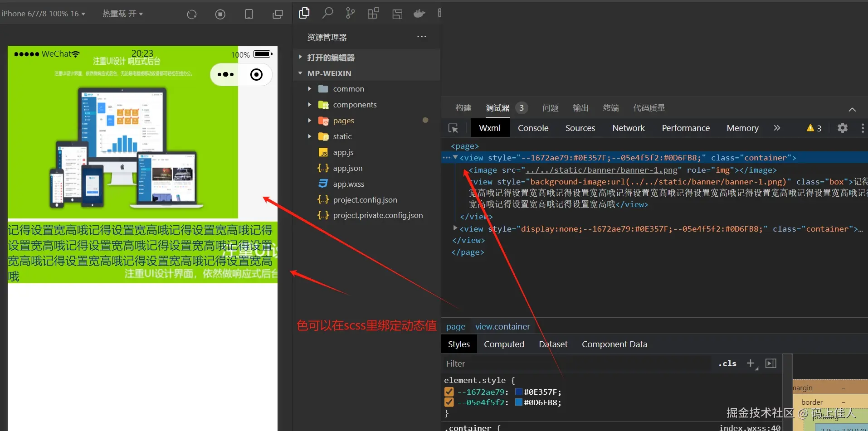
Task: Click the warning count badge showing 3
Action: click(814, 128)
